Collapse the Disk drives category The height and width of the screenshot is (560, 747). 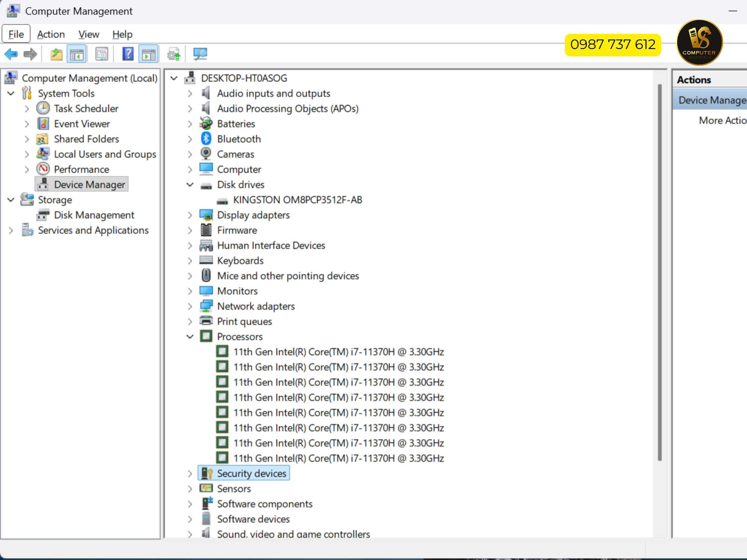(x=190, y=185)
